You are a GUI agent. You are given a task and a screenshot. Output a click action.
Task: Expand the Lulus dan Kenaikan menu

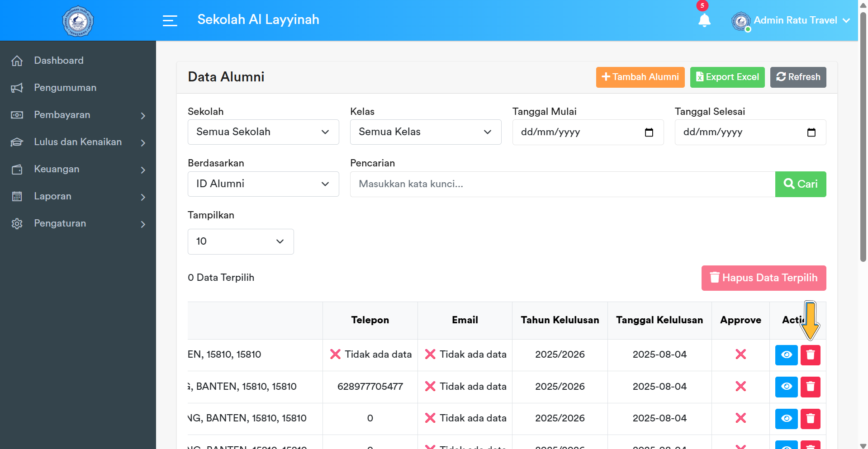pyautogui.click(x=77, y=142)
